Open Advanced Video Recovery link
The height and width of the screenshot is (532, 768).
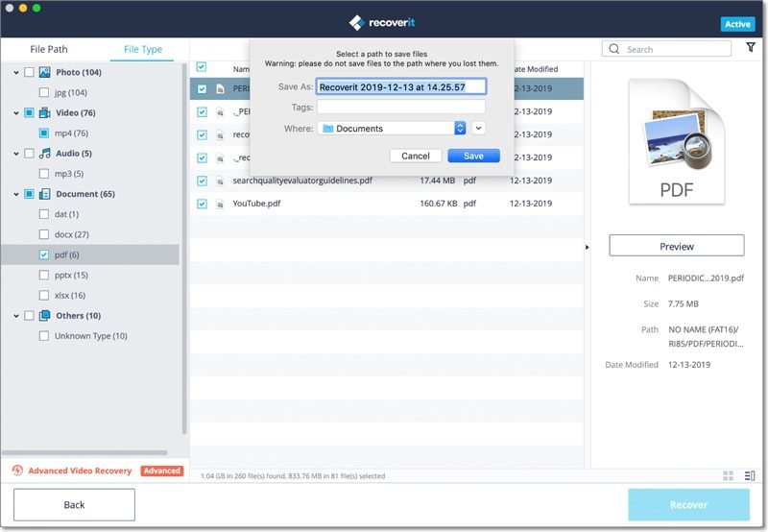[x=80, y=471]
